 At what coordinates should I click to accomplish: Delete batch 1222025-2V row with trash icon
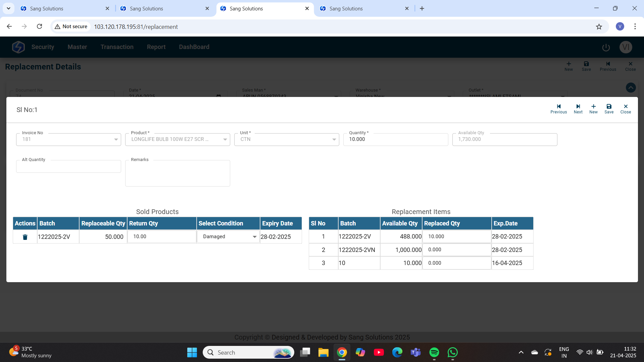point(25,237)
